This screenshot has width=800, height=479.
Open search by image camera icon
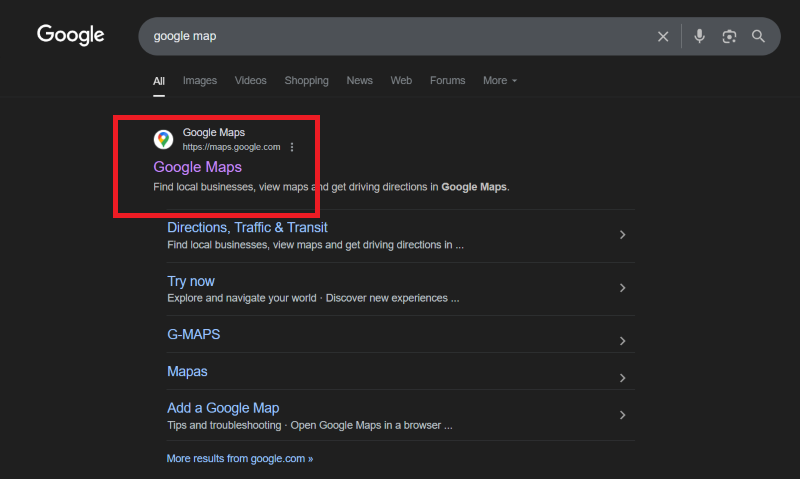click(x=729, y=36)
